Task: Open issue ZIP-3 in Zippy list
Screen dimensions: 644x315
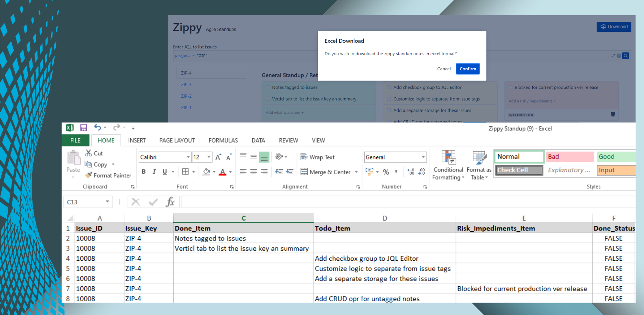Action: tap(186, 84)
